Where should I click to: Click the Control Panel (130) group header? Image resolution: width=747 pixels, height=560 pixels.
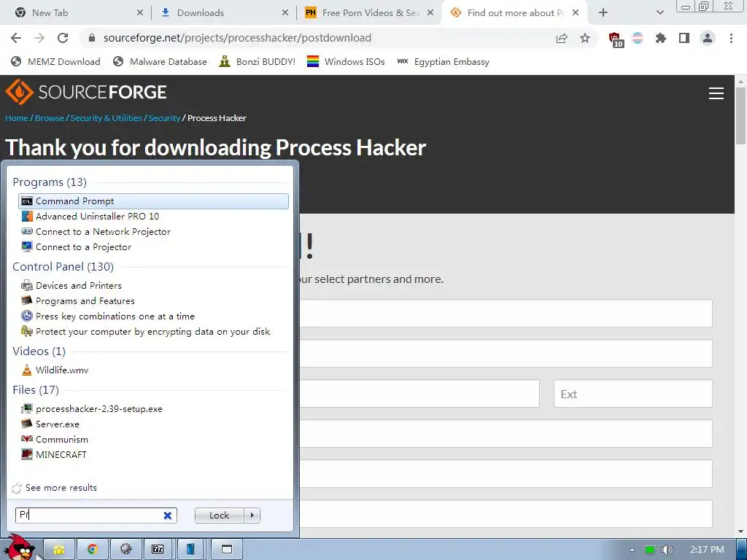pyautogui.click(x=63, y=266)
